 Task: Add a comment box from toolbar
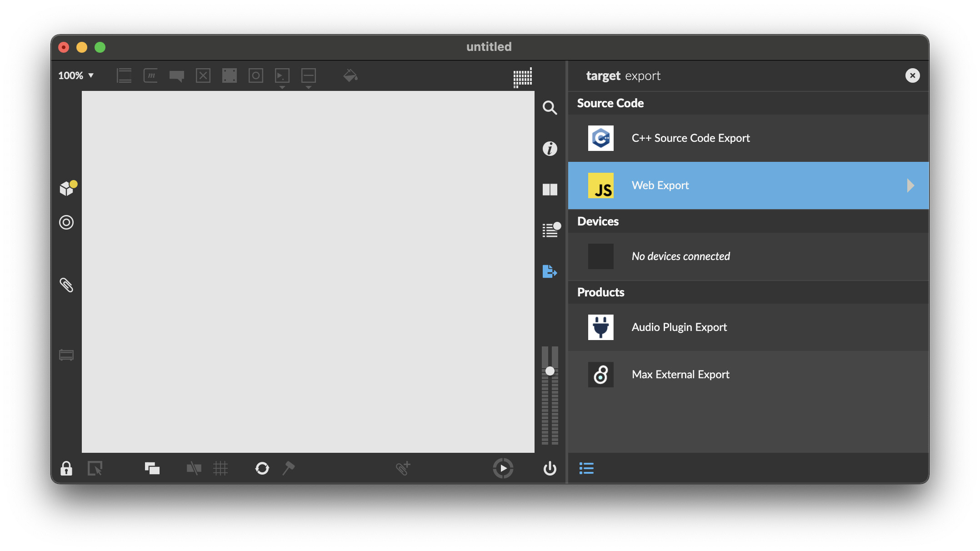pos(176,75)
